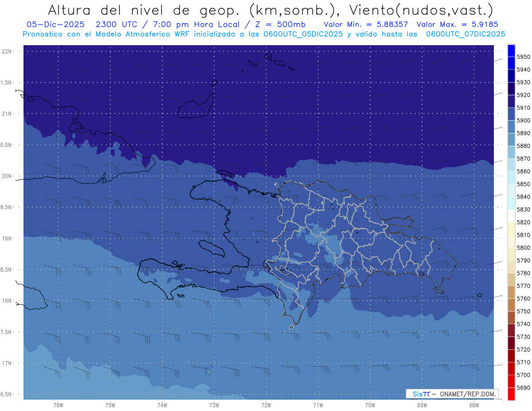The height and width of the screenshot is (411, 532).
Task: Click the '68W' longitude label
Action: (474, 405)
